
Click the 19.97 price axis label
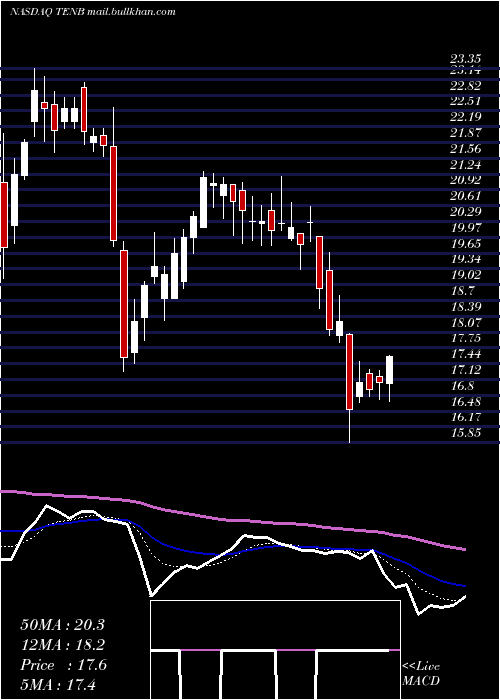(x=465, y=228)
